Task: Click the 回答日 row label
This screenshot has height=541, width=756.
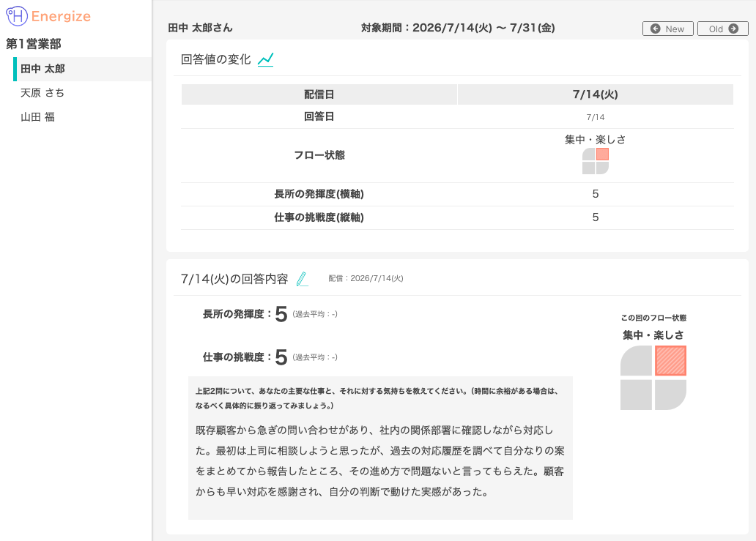Action: (319, 116)
